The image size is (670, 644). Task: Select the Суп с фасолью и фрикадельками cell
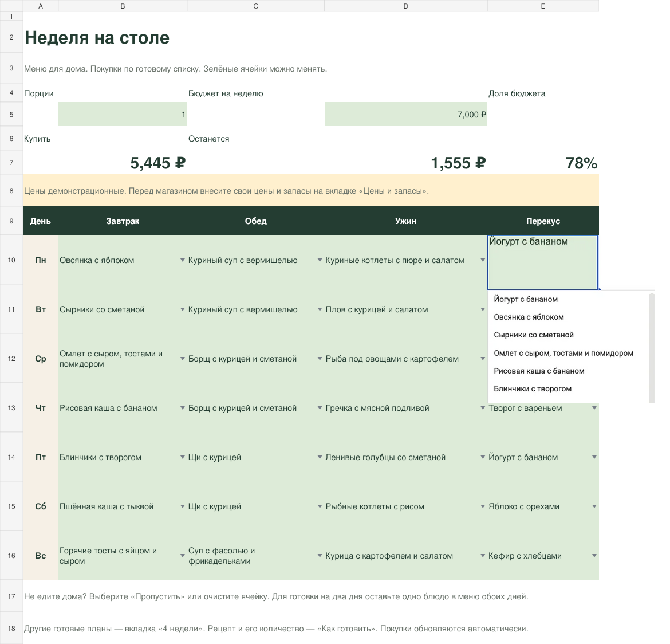tap(255, 556)
